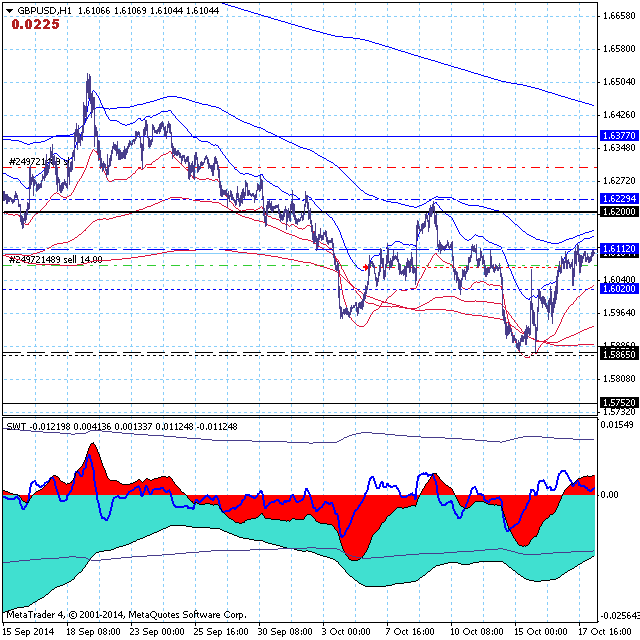Screen dimensions: 640x640
Task: Click indicator scale value 0.01549
Action: 617,425
